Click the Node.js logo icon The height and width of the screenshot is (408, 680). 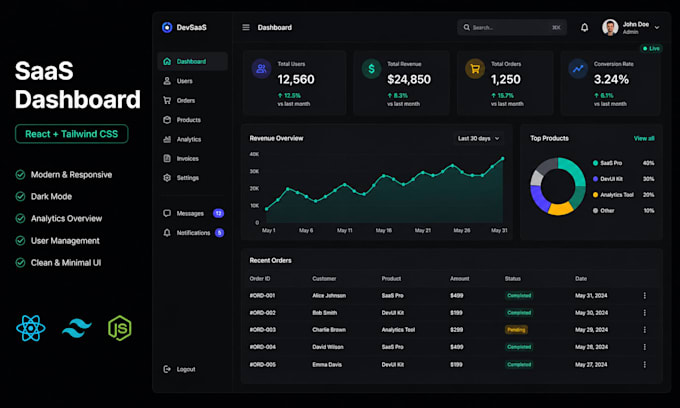[120, 328]
